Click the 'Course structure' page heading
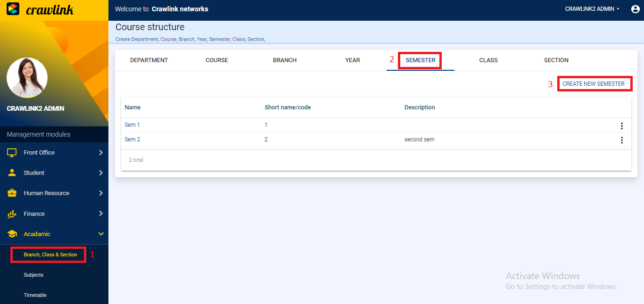The image size is (644, 304). coord(150,27)
